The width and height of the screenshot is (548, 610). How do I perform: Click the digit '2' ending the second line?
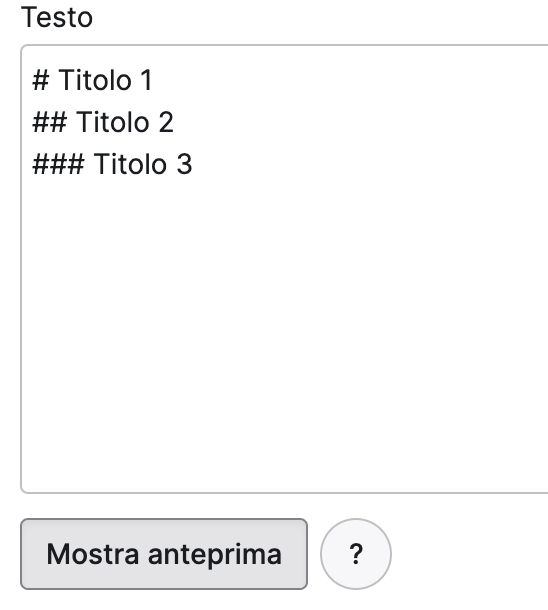tap(166, 122)
